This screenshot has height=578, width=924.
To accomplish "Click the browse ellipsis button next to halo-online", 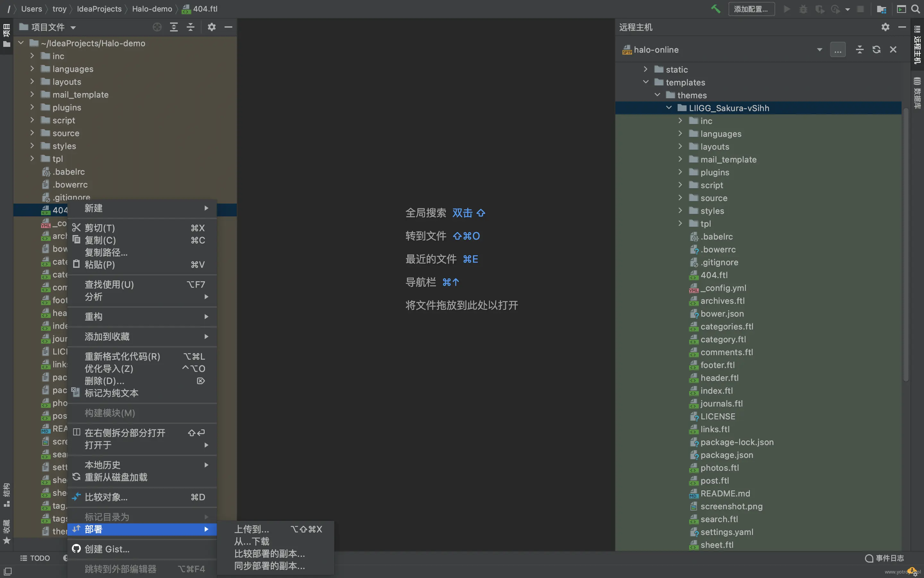I will click(838, 50).
